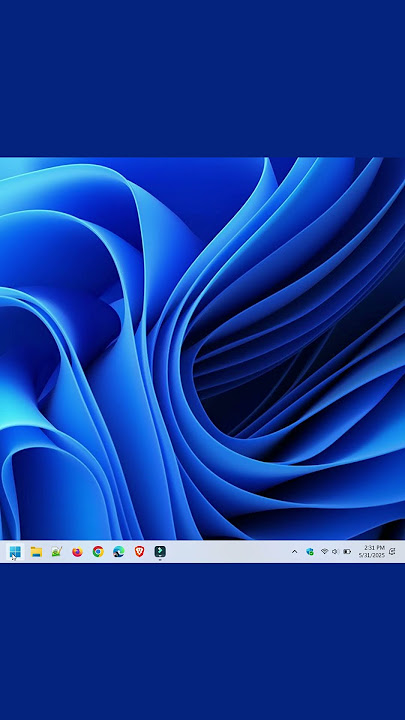
Task: Open the Wi-Fi network tray icon
Action: point(324,551)
